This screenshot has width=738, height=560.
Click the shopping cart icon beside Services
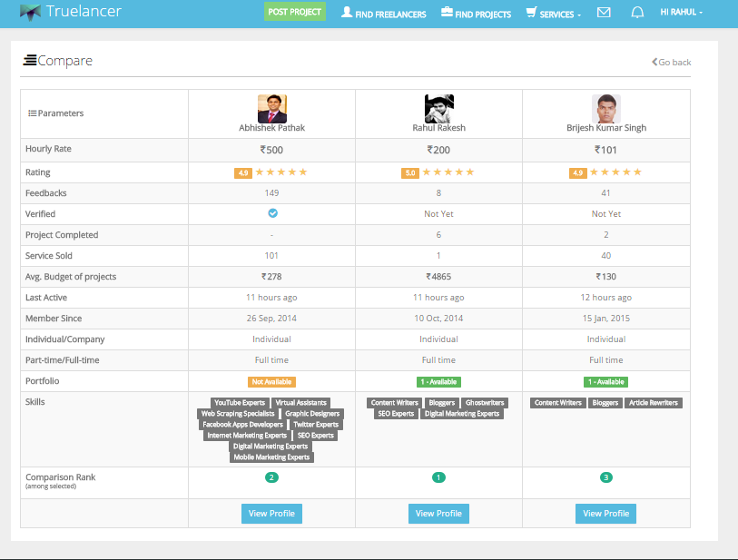[530, 13]
